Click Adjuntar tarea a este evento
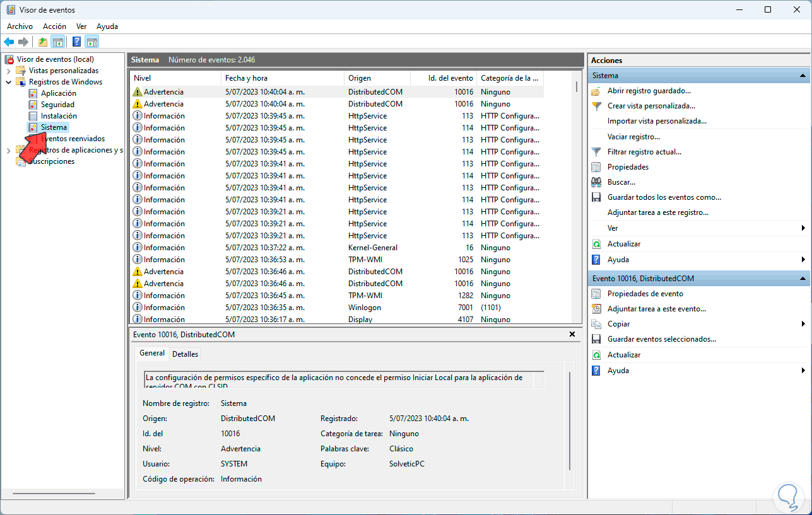This screenshot has width=812, height=515. 656,309
